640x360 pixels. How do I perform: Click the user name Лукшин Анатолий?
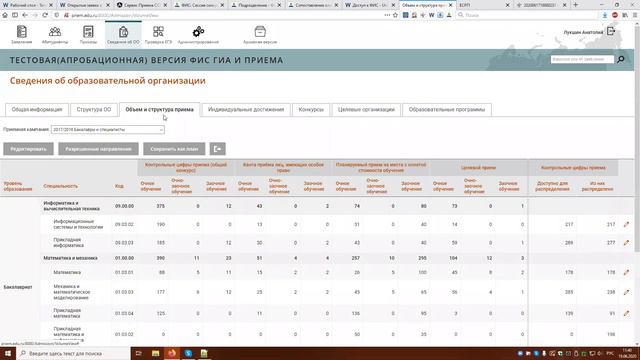click(583, 32)
